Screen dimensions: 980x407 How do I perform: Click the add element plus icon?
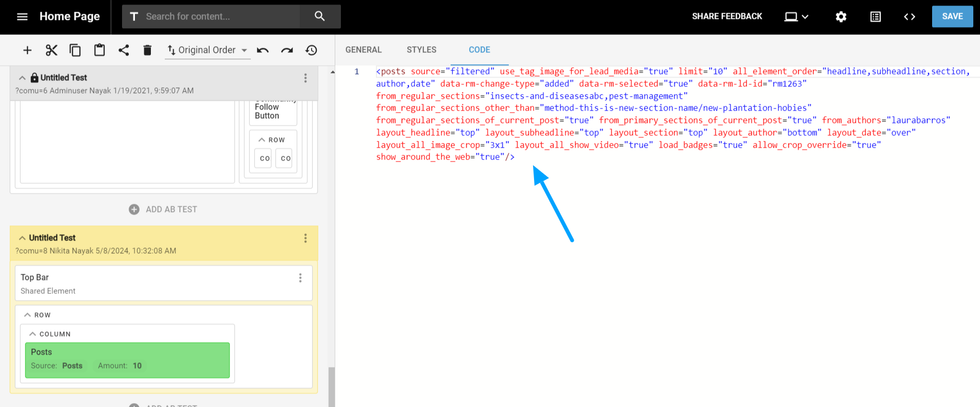click(x=27, y=50)
